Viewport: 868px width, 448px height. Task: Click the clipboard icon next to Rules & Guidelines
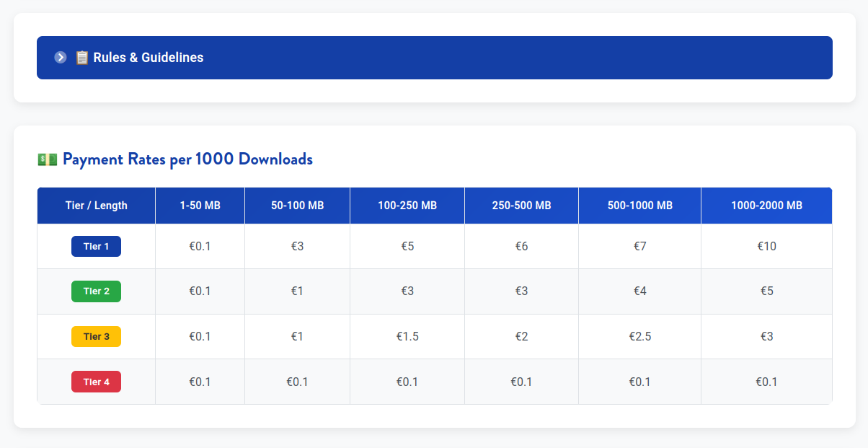pos(81,57)
